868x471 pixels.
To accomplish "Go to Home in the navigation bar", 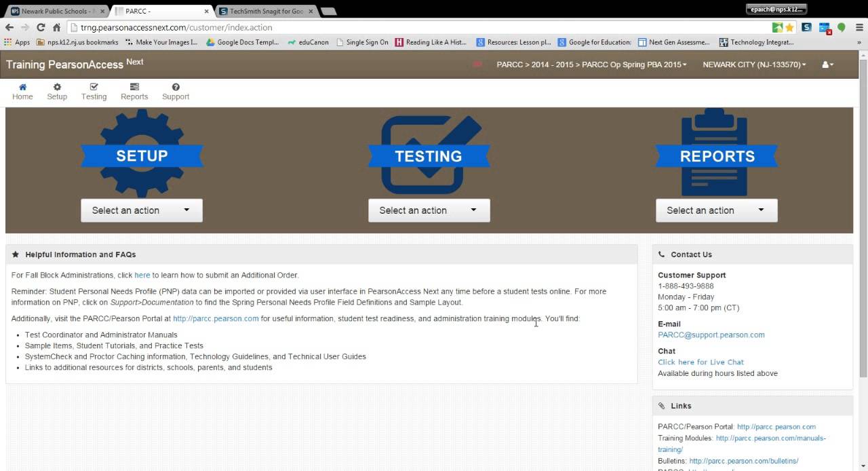I will (22, 92).
